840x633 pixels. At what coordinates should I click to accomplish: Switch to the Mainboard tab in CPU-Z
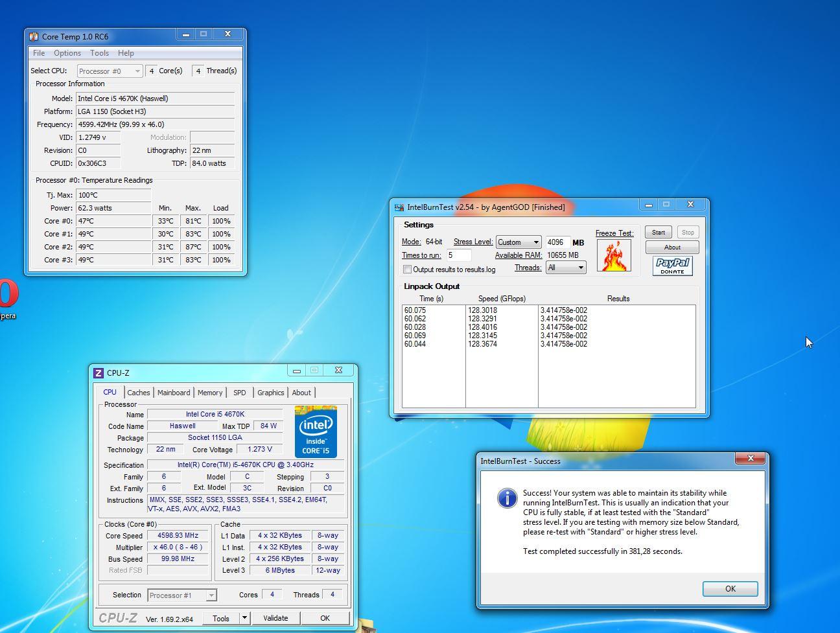coord(174,393)
